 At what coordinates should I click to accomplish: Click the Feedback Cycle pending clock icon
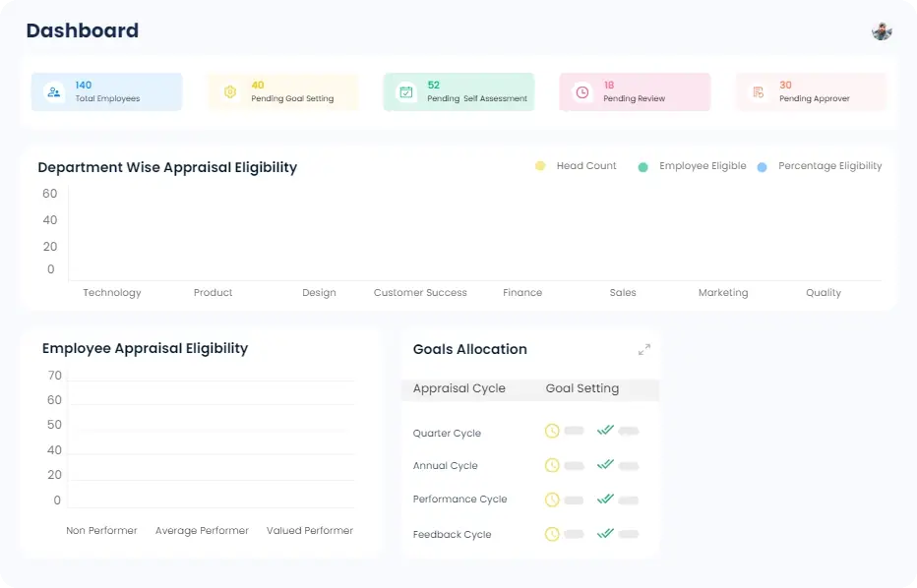[x=552, y=534]
